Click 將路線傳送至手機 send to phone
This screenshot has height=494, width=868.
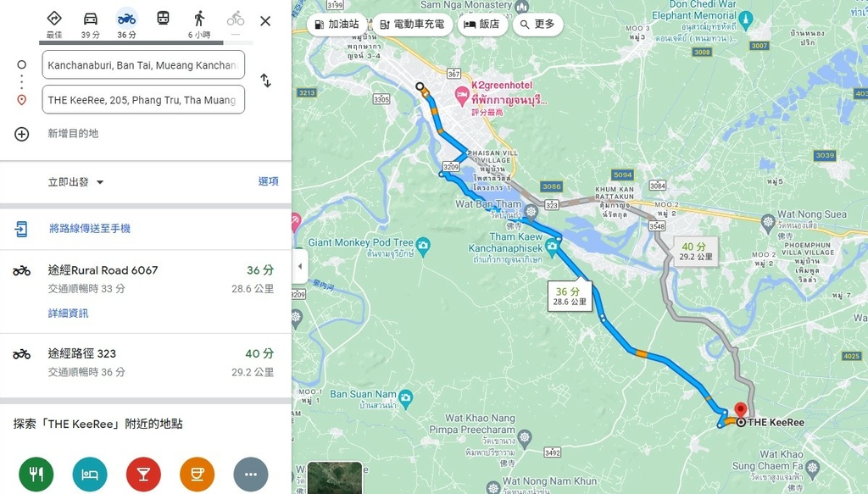tap(90, 229)
